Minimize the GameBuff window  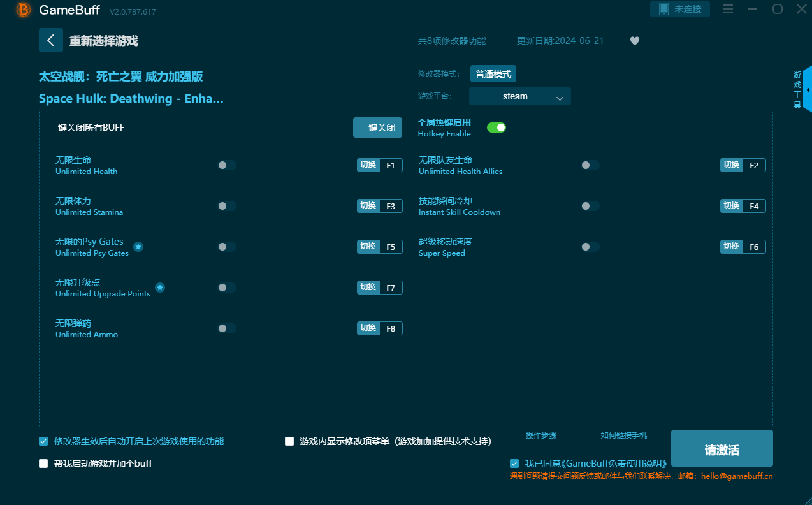click(753, 9)
